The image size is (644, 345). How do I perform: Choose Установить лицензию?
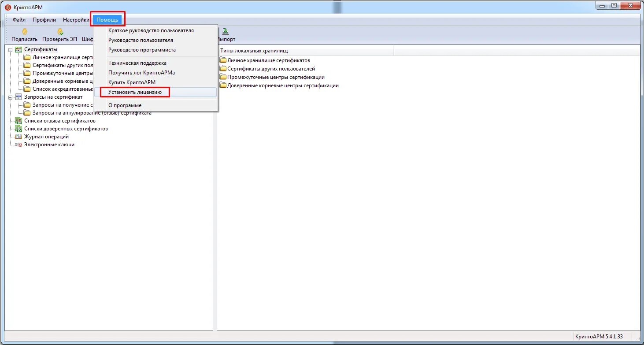[155, 92]
